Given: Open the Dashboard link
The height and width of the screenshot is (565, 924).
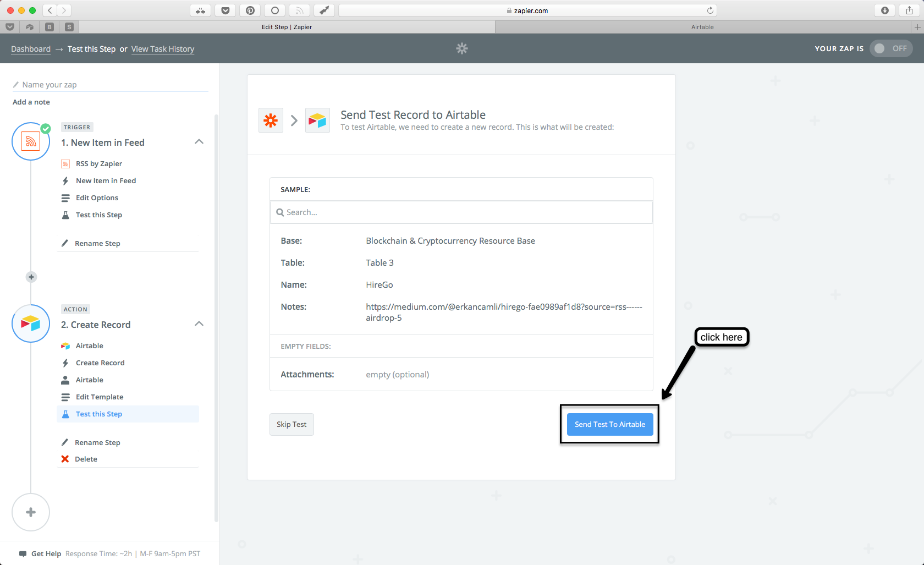Looking at the screenshot, I should [x=31, y=49].
